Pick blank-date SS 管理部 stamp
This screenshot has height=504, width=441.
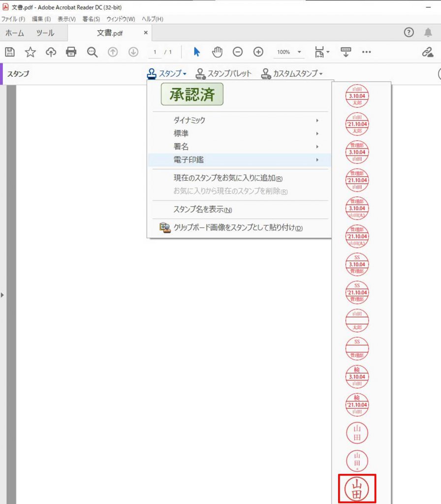click(357, 348)
